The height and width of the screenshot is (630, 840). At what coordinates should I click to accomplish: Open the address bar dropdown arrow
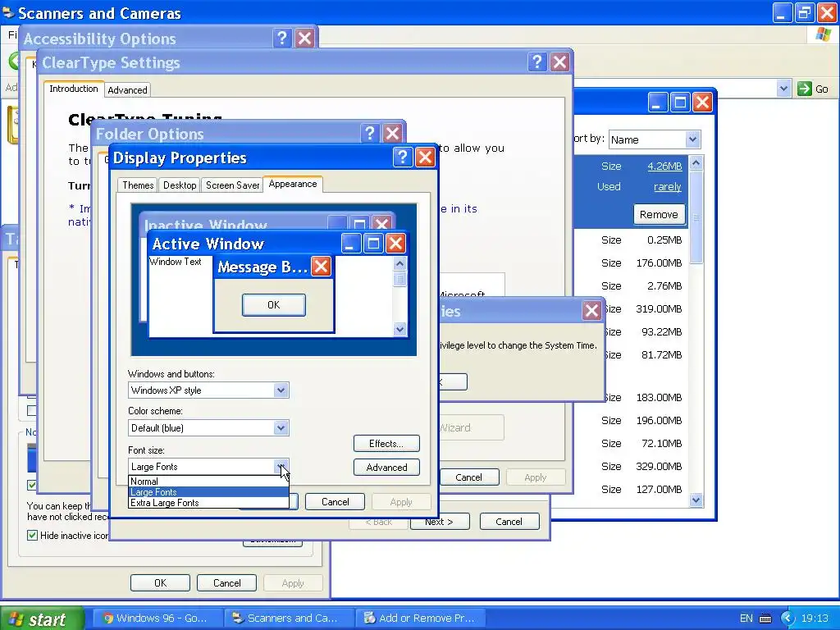pyautogui.click(x=783, y=89)
